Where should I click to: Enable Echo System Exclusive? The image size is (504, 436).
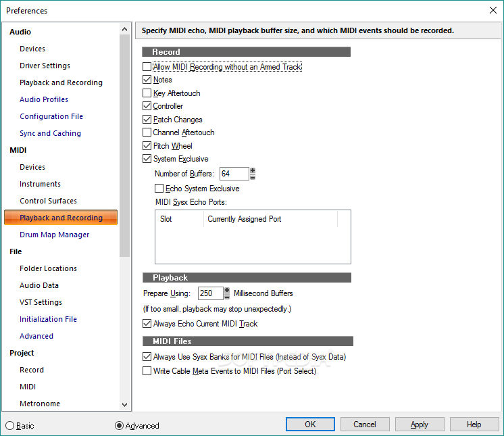tap(159, 188)
